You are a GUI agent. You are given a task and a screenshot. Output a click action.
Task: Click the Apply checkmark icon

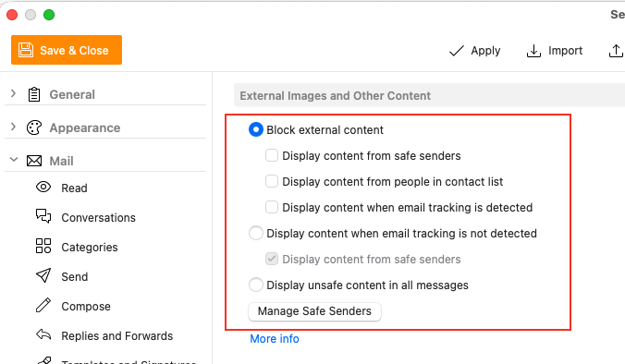click(457, 51)
